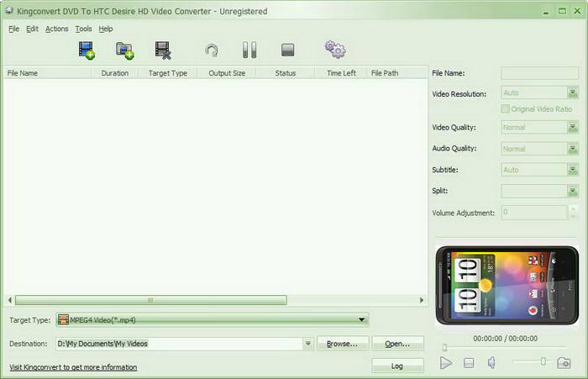Open the Video Resolution dropdown
This screenshot has height=379, width=588.
573,94
